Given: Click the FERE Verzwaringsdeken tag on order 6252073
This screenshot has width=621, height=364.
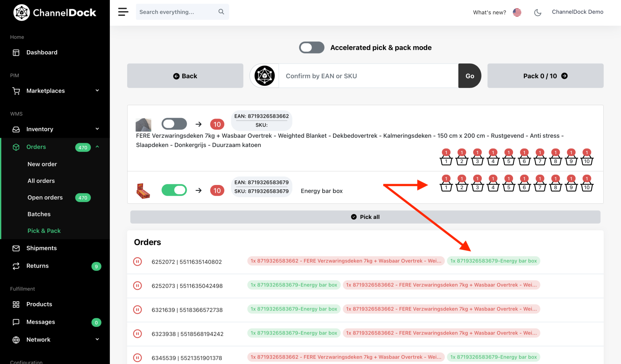Looking at the screenshot, I should click(441, 285).
